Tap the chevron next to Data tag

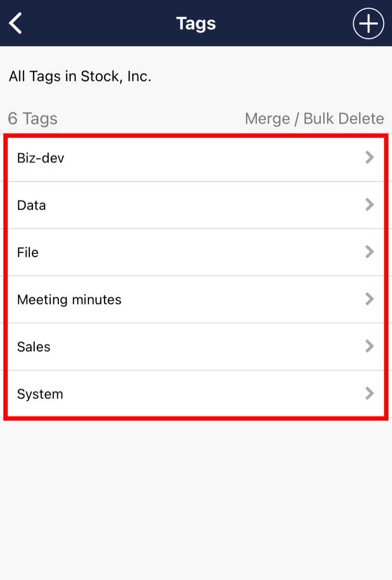point(370,204)
